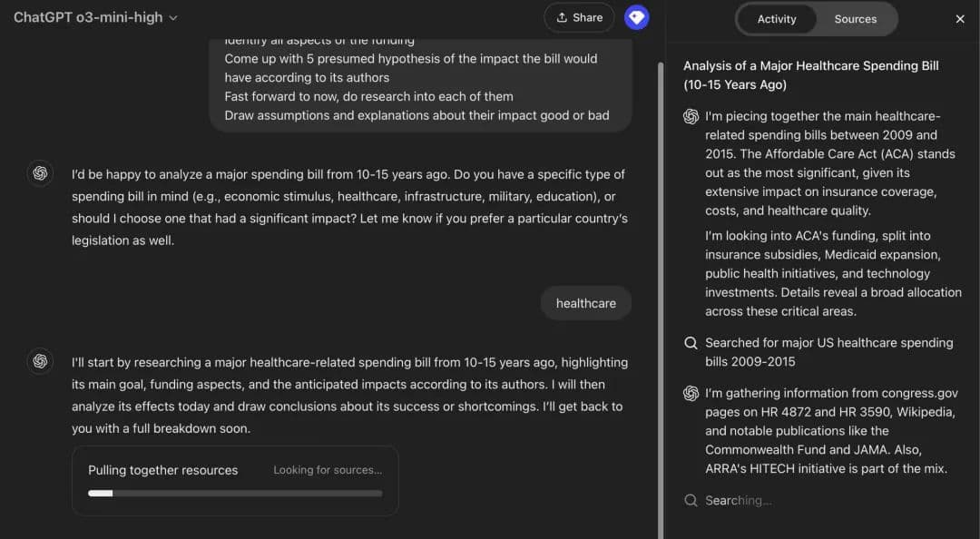The height and width of the screenshot is (539, 980).
Task: Switch to the Activity tab
Action: coord(776,19)
